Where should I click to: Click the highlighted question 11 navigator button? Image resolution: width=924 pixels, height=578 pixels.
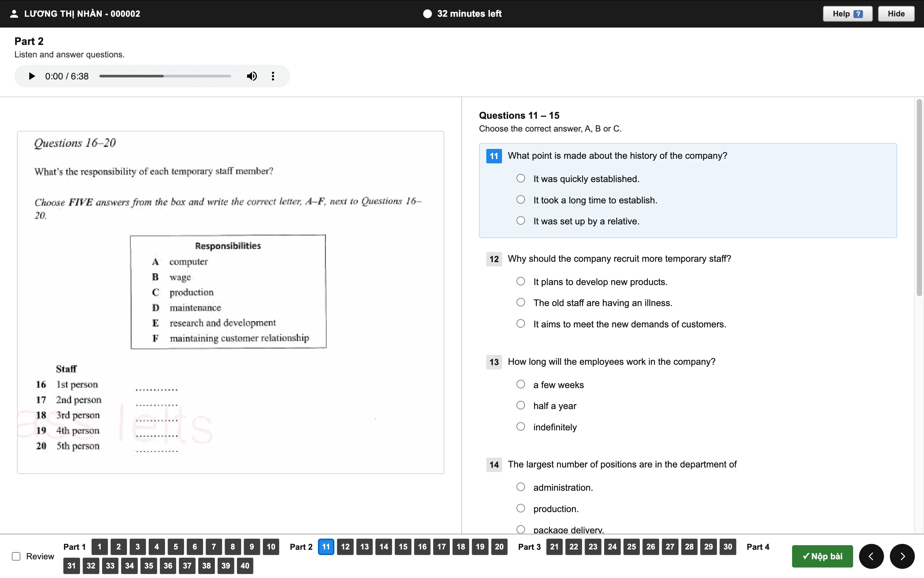pyautogui.click(x=326, y=547)
